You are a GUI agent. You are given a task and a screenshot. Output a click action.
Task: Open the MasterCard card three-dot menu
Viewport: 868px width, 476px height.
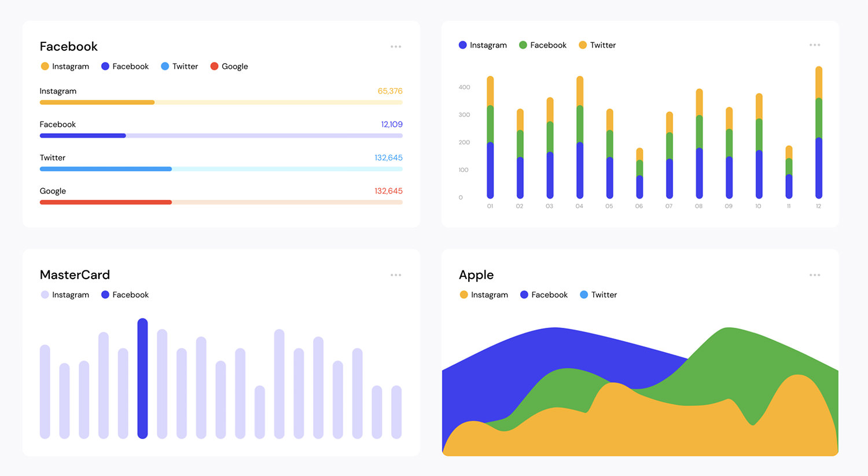tap(396, 275)
